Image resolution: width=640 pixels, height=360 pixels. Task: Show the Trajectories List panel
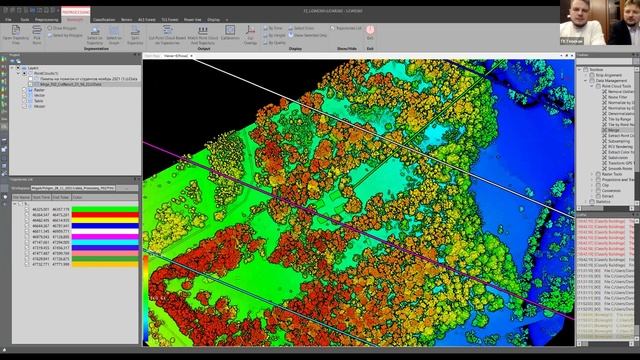[346, 28]
